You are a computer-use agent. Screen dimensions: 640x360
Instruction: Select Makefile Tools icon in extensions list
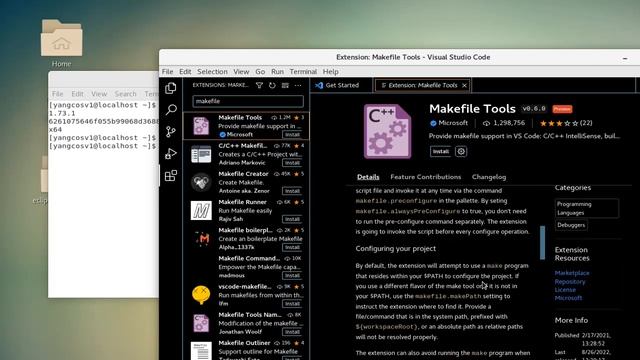coord(201,126)
